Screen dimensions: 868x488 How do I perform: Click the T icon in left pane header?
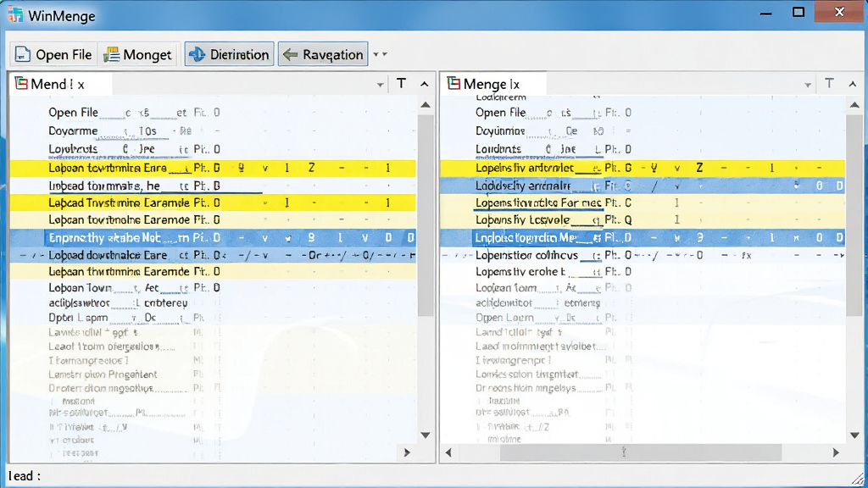(401, 84)
